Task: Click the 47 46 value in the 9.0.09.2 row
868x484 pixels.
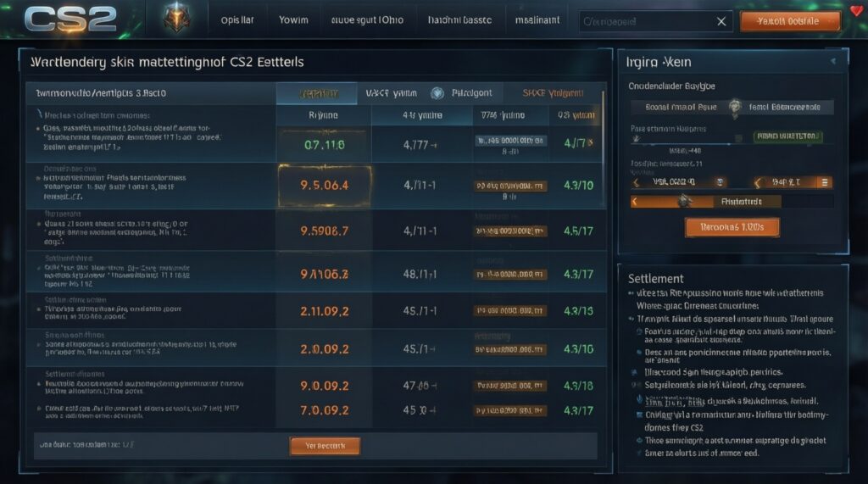Action: [x=420, y=386]
